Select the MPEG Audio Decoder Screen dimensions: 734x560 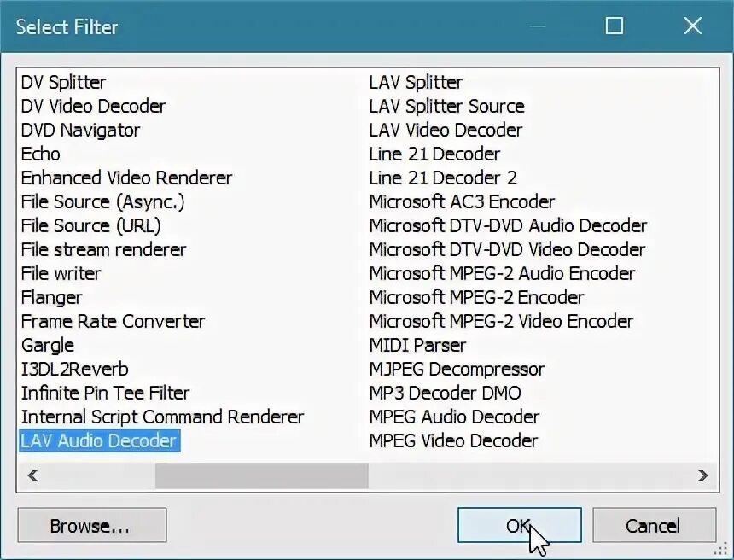click(x=455, y=417)
